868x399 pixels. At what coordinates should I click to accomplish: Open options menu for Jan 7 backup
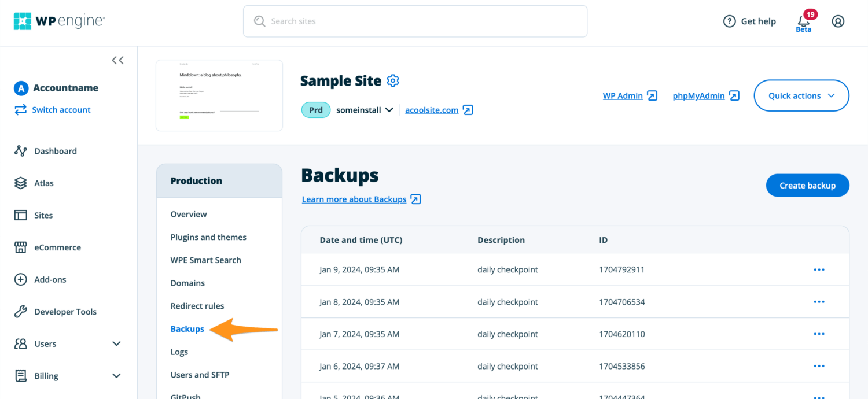[x=819, y=334]
